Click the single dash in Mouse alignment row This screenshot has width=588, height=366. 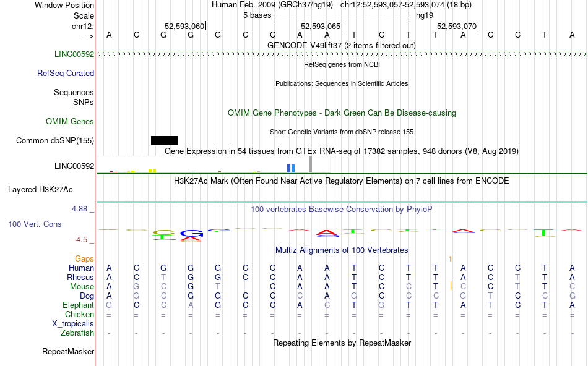pos(245,287)
